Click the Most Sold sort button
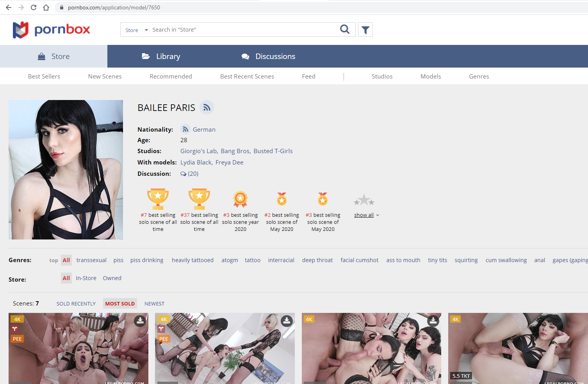The width and height of the screenshot is (588, 384). pos(120,304)
